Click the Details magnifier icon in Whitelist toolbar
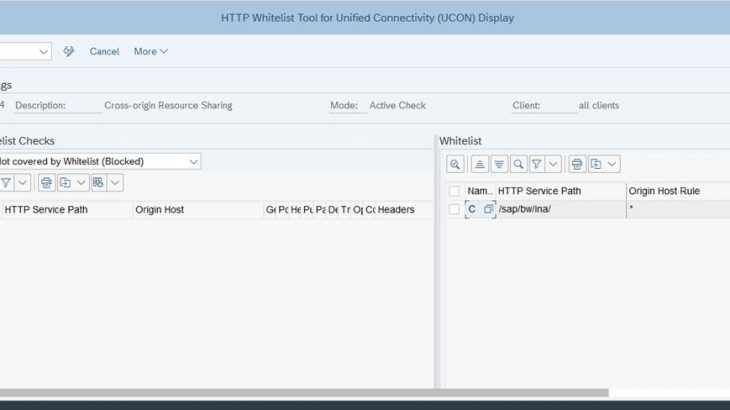Image resolution: width=730 pixels, height=410 pixels. 455,164
